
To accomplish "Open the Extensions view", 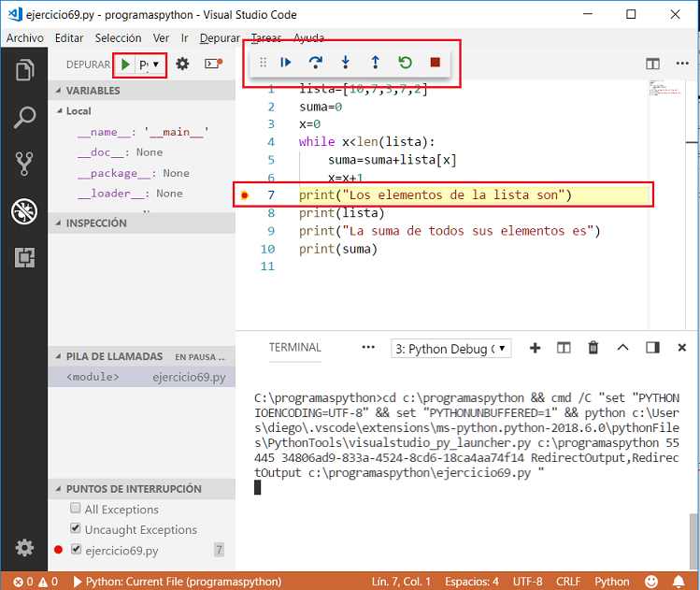I will point(24,258).
